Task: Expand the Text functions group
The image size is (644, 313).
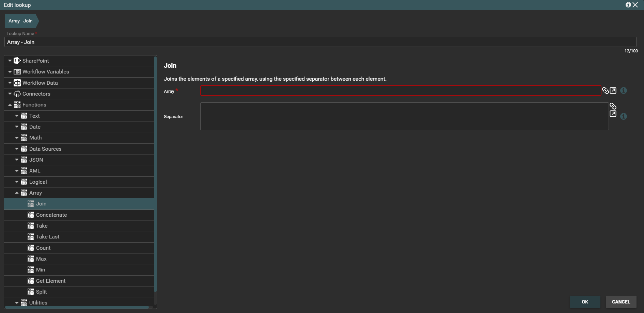Action: pos(17,116)
